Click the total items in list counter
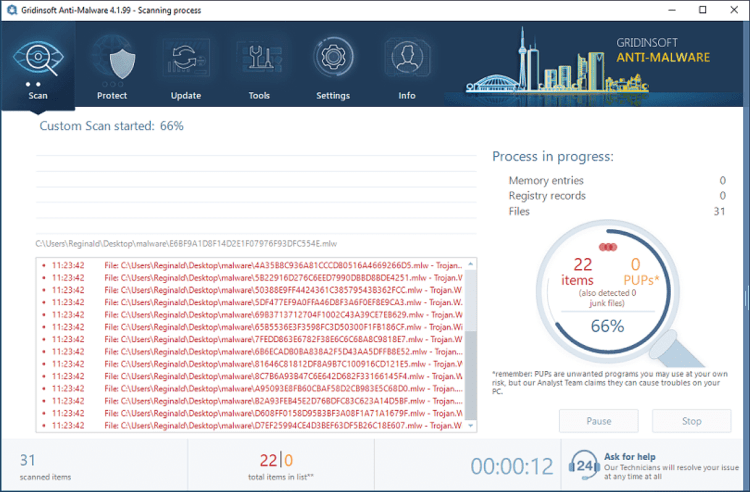This screenshot has height=492, width=750. (x=281, y=466)
